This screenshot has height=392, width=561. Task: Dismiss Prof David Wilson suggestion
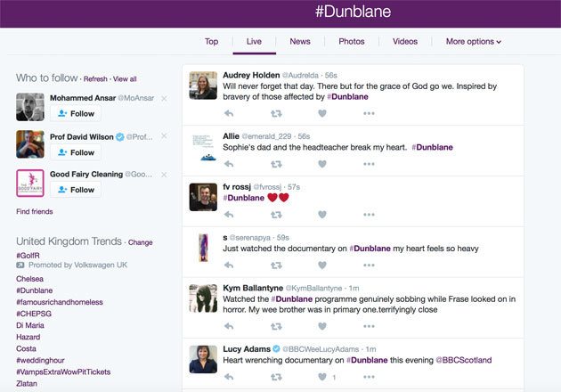(164, 136)
